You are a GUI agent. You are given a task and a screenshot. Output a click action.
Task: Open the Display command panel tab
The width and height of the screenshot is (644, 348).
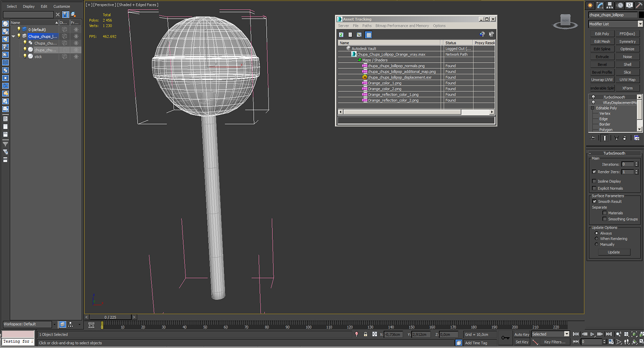click(631, 5)
